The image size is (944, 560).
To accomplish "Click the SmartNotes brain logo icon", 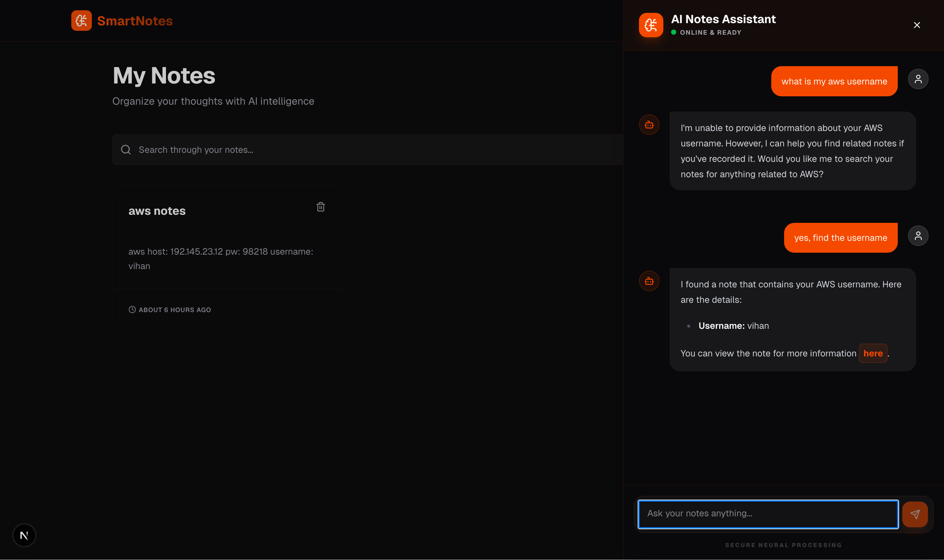I will (82, 21).
